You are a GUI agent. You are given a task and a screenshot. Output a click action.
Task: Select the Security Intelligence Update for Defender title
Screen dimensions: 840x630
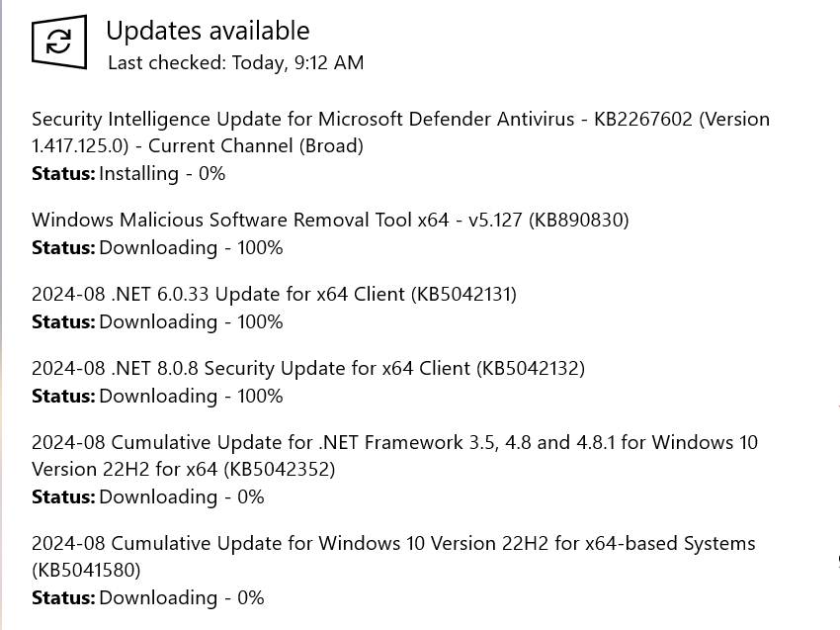(x=400, y=119)
